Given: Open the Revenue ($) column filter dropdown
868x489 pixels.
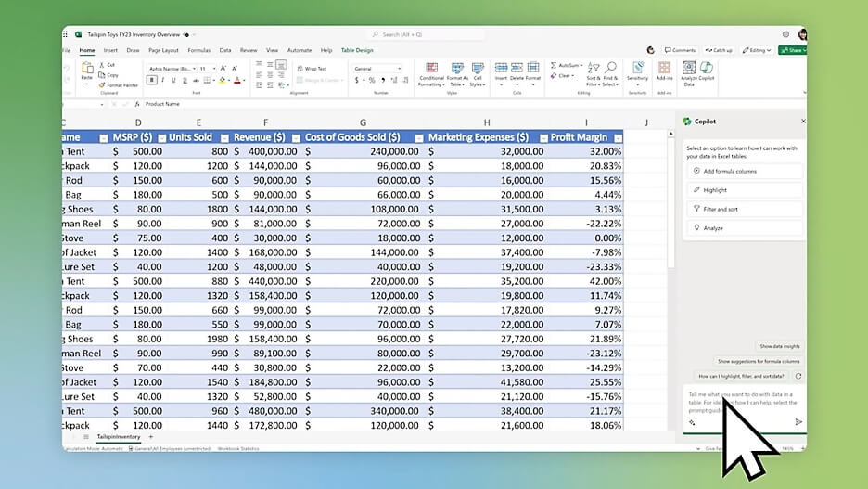Looking at the screenshot, I should [x=296, y=138].
